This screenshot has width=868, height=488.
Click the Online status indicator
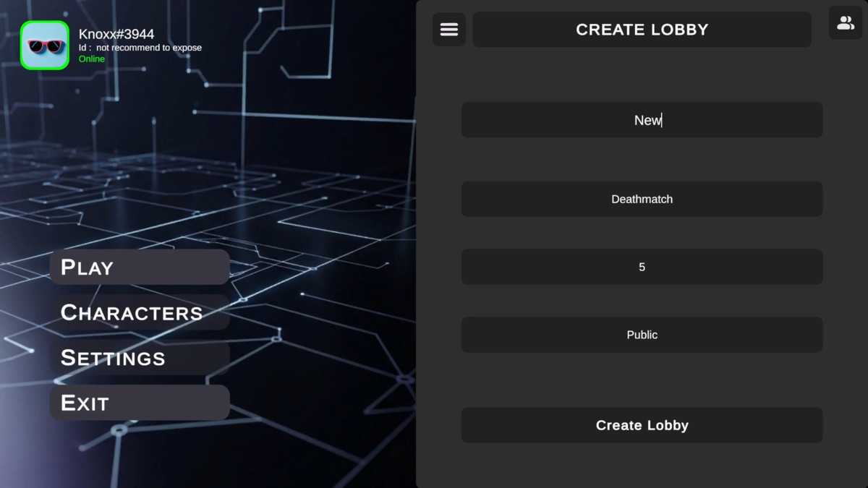pos(91,59)
